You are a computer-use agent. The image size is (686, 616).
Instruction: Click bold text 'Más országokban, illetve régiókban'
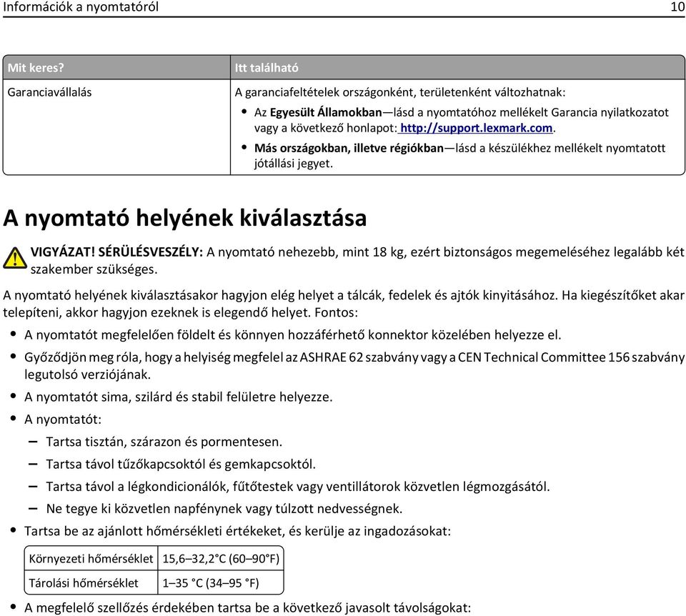coord(349,149)
